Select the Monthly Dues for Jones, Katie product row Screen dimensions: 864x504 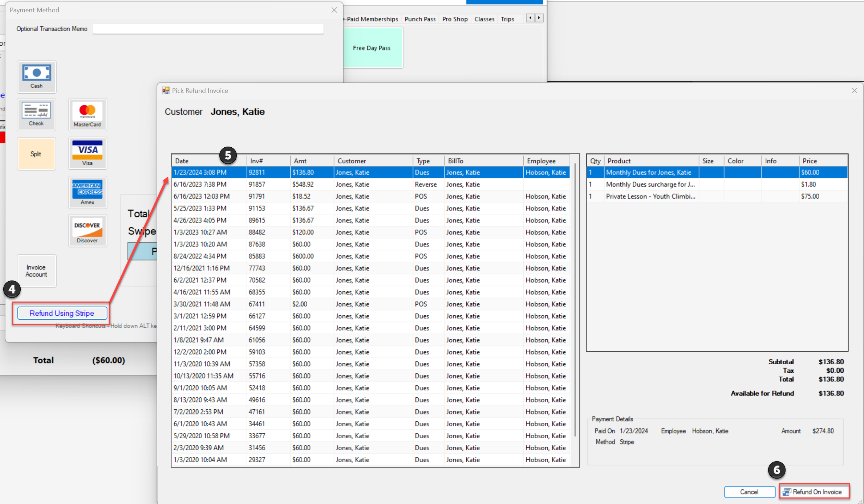[x=717, y=172]
